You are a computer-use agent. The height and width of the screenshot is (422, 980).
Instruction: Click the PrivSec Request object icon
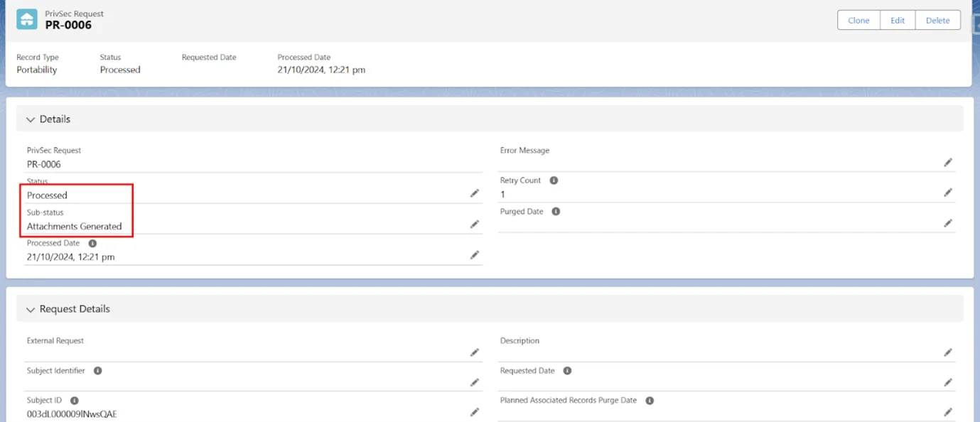coord(27,19)
